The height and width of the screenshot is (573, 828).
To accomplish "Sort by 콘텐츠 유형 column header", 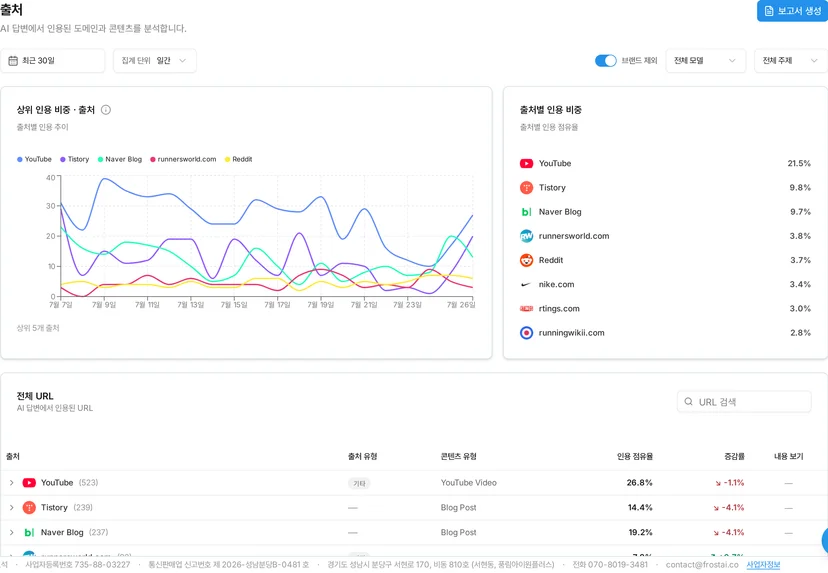I will 458,456.
